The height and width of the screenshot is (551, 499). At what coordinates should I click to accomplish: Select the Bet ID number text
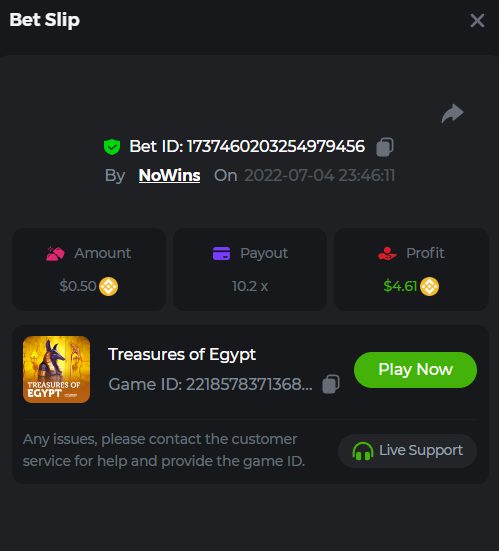pos(276,147)
